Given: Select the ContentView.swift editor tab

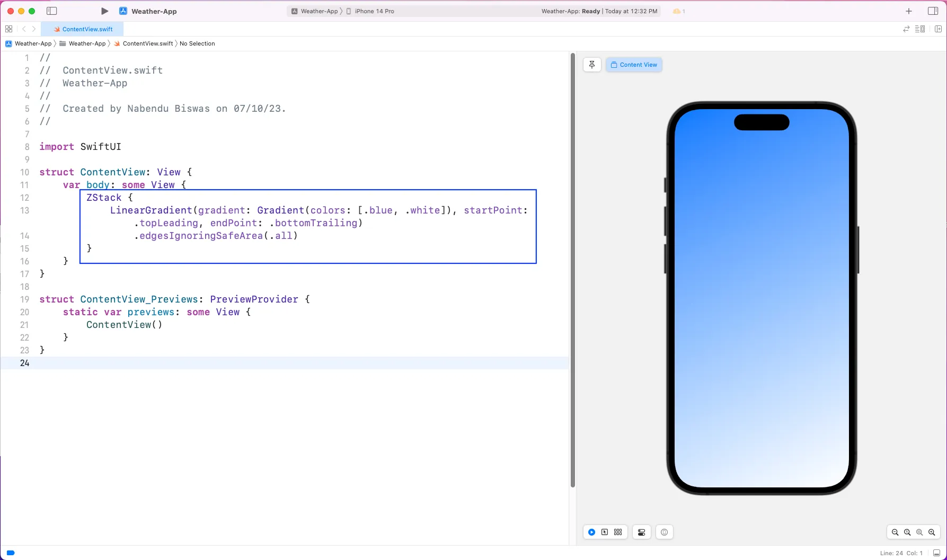Looking at the screenshot, I should (x=82, y=29).
